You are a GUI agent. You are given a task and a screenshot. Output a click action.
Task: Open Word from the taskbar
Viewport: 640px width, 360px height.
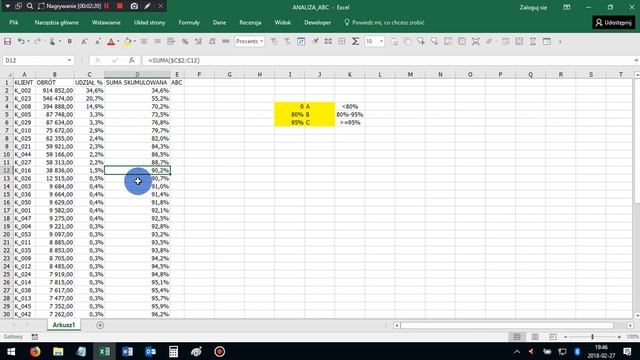127,351
